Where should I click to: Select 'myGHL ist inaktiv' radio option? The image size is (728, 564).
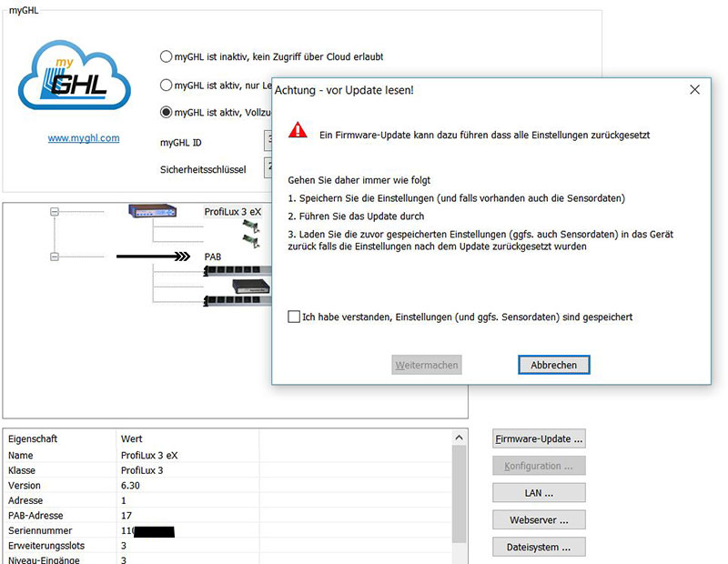(x=166, y=56)
